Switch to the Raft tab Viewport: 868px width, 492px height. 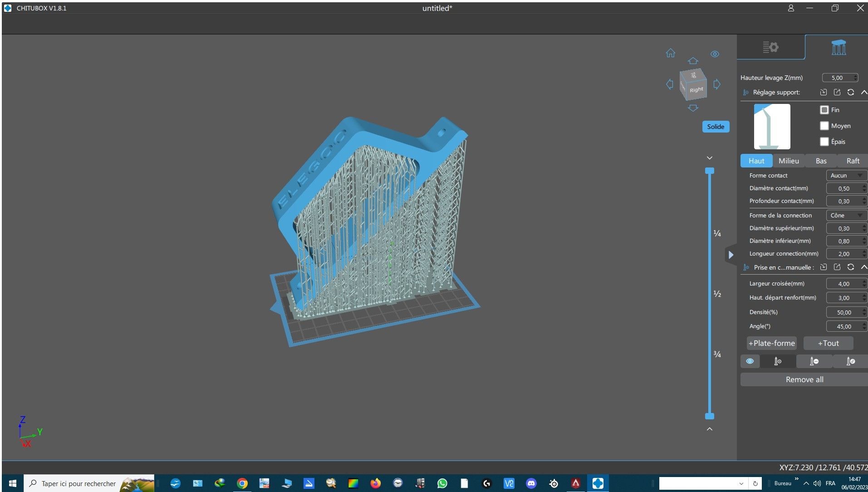(x=853, y=161)
